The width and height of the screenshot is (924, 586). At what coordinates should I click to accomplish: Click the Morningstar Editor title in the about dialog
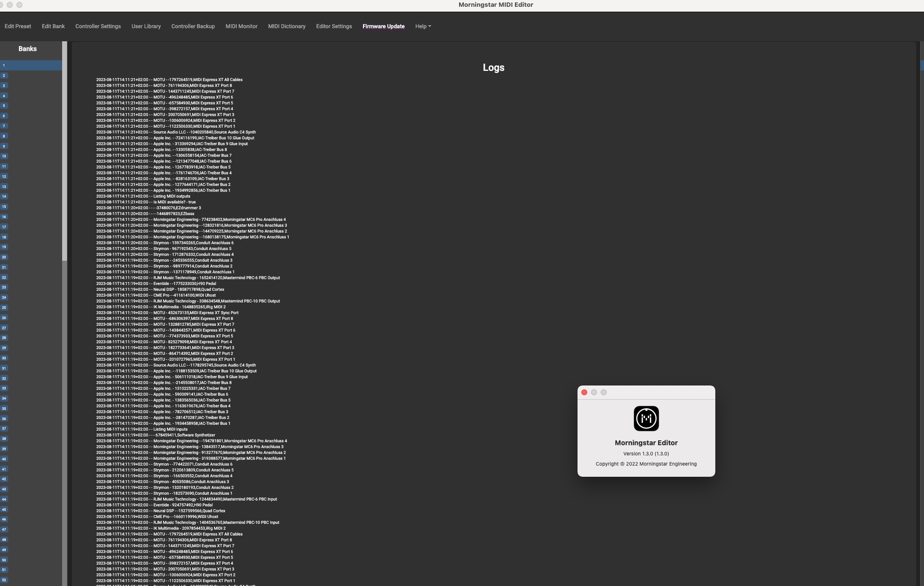[x=646, y=443]
